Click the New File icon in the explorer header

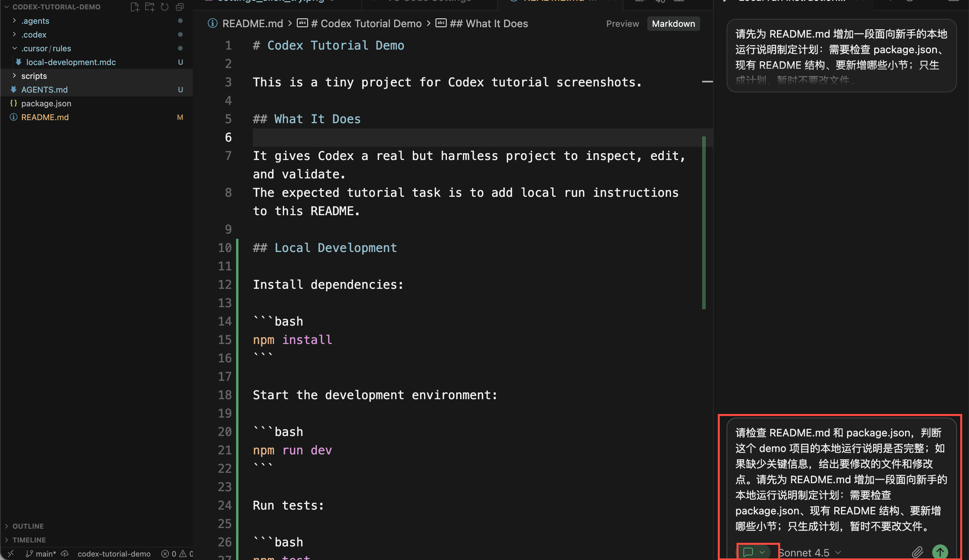tap(135, 7)
